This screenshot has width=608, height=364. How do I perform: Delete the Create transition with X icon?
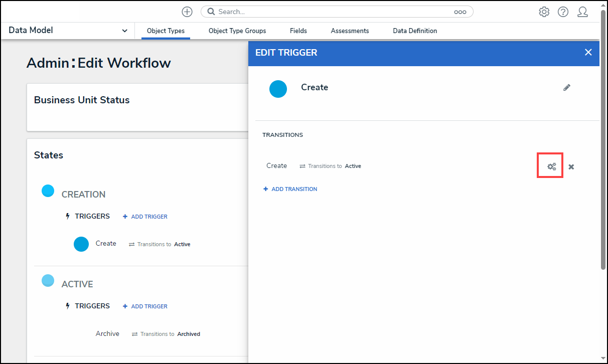click(571, 166)
